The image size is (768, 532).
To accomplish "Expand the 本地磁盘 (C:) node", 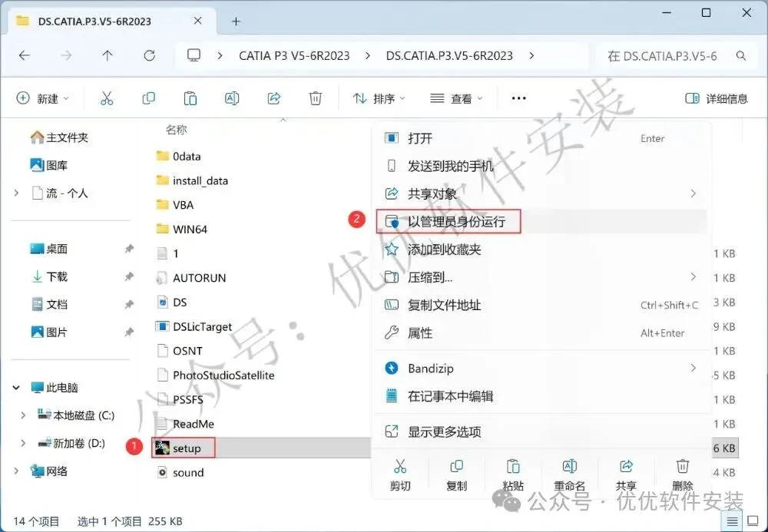I will coord(23,415).
